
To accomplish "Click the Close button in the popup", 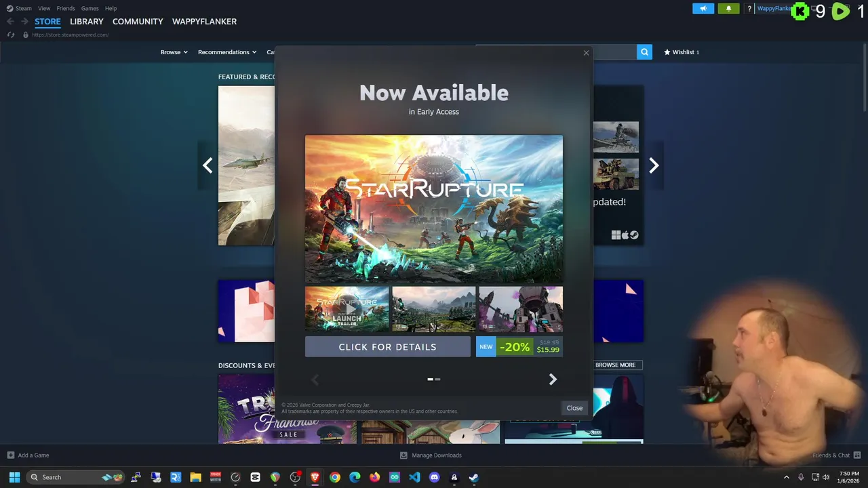I will click(x=574, y=407).
